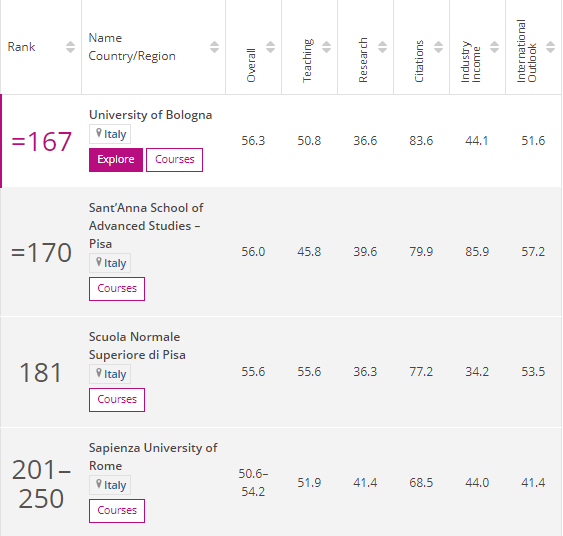Sort by Teaching score arrows

tap(326, 47)
